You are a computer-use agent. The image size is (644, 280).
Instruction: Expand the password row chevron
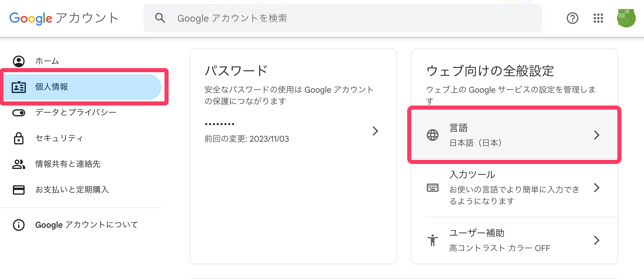coord(375,131)
